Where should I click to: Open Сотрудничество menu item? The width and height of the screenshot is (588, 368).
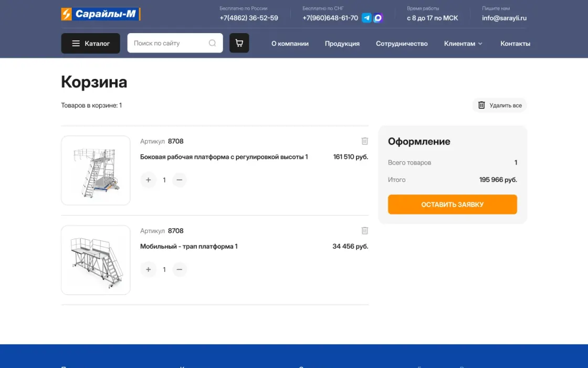point(402,44)
